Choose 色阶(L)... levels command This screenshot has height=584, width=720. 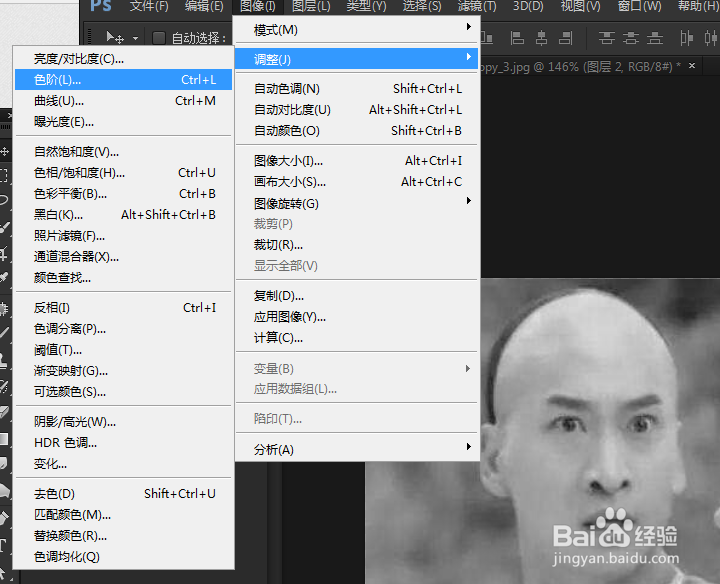click(x=124, y=79)
